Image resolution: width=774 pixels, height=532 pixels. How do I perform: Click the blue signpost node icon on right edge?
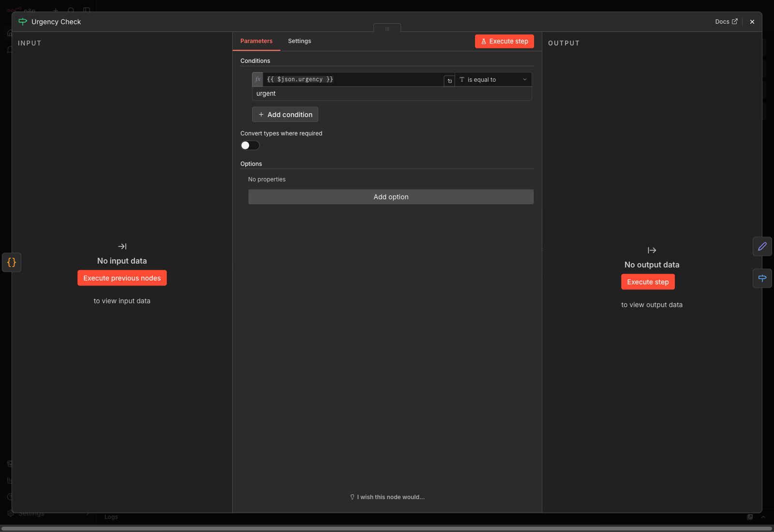(762, 278)
